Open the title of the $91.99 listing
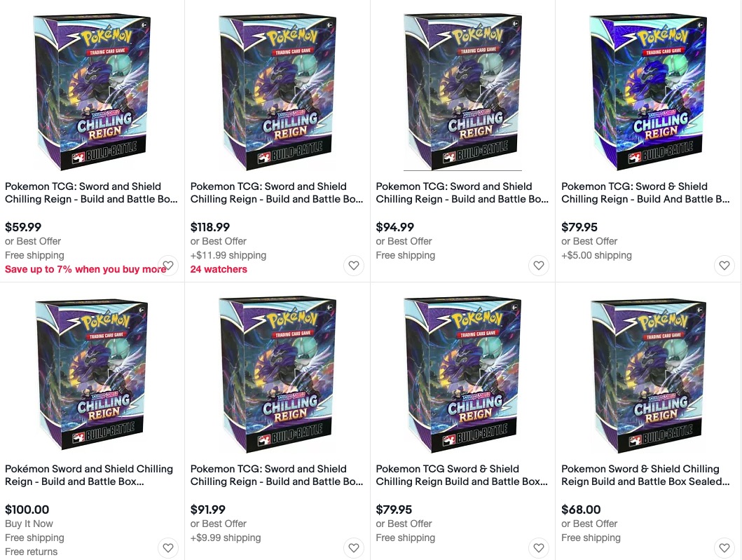Screen dimensions: 742x560 [277, 475]
